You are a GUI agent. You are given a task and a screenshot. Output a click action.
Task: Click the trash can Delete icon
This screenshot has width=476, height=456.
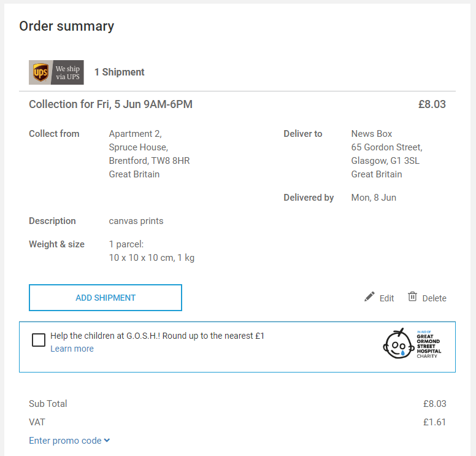click(x=413, y=297)
